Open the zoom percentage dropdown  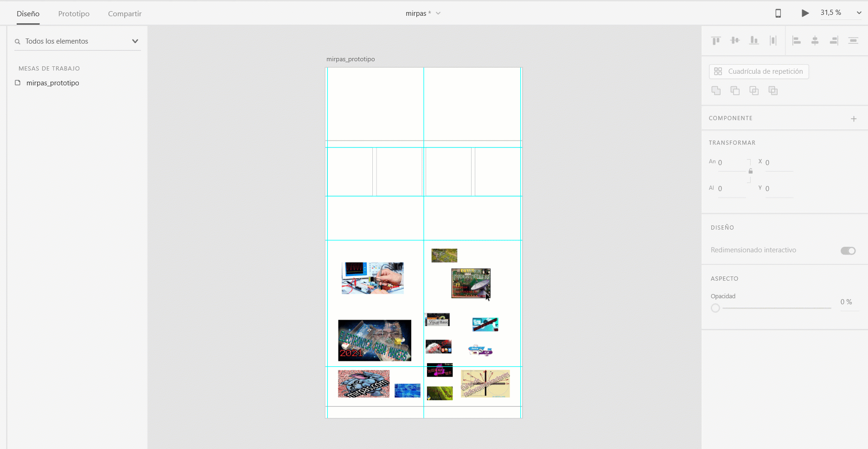click(858, 13)
